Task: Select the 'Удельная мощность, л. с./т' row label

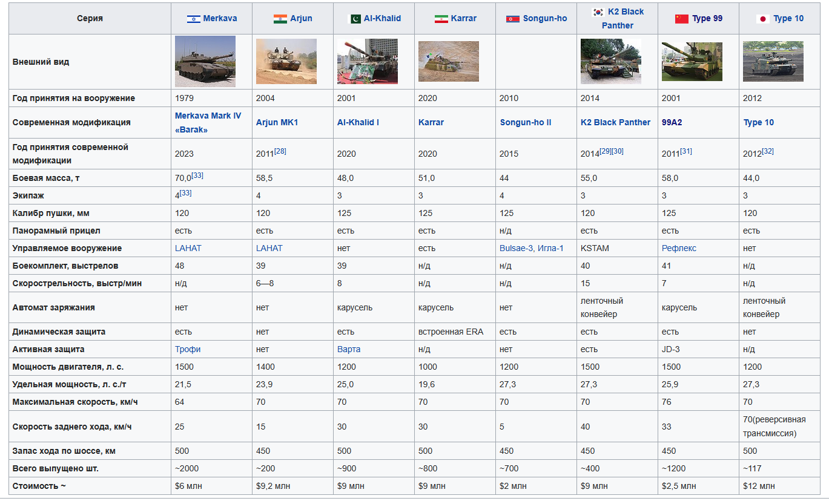Action: coord(90,384)
